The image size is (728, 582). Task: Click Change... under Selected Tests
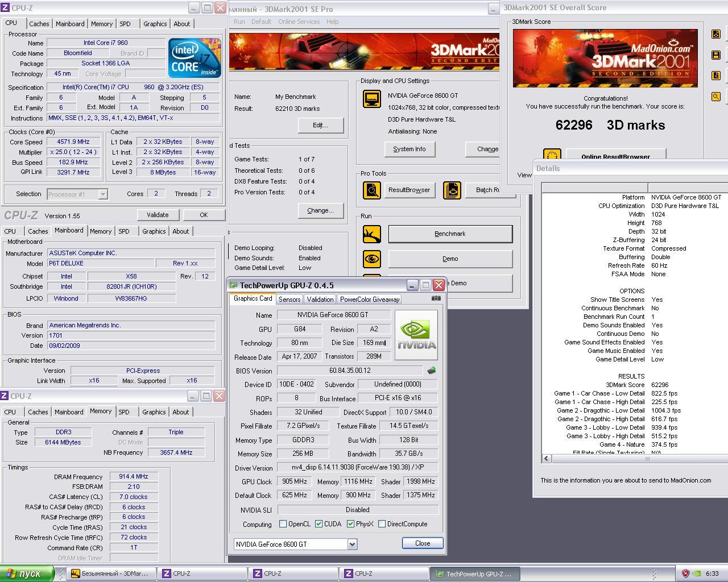(x=320, y=210)
